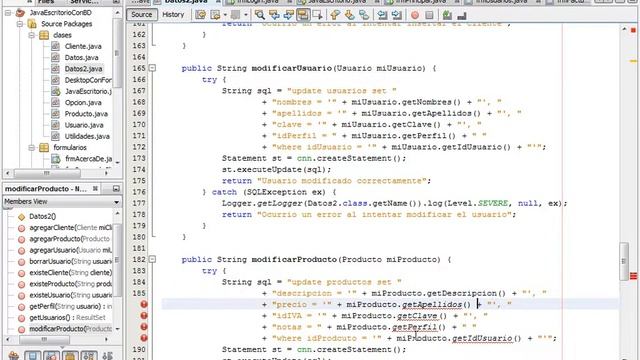
Task: Open Forward history dropdown arrow
Action: 245,15
